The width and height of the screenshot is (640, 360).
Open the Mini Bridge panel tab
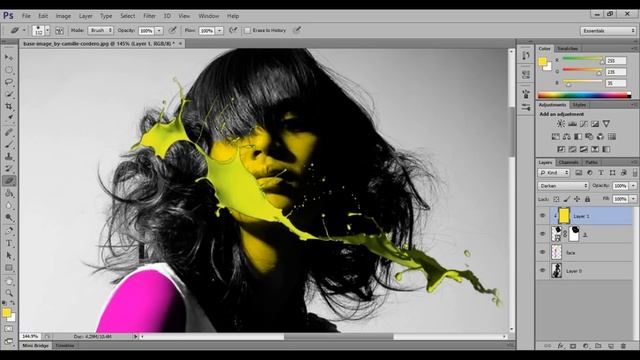(36, 346)
